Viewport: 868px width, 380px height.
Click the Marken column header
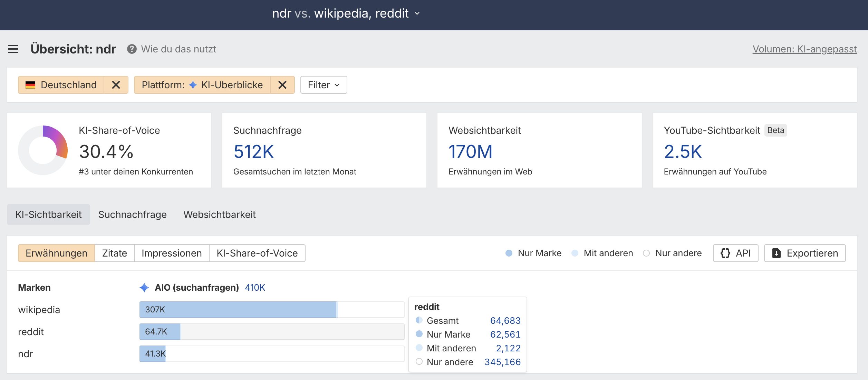tap(34, 288)
